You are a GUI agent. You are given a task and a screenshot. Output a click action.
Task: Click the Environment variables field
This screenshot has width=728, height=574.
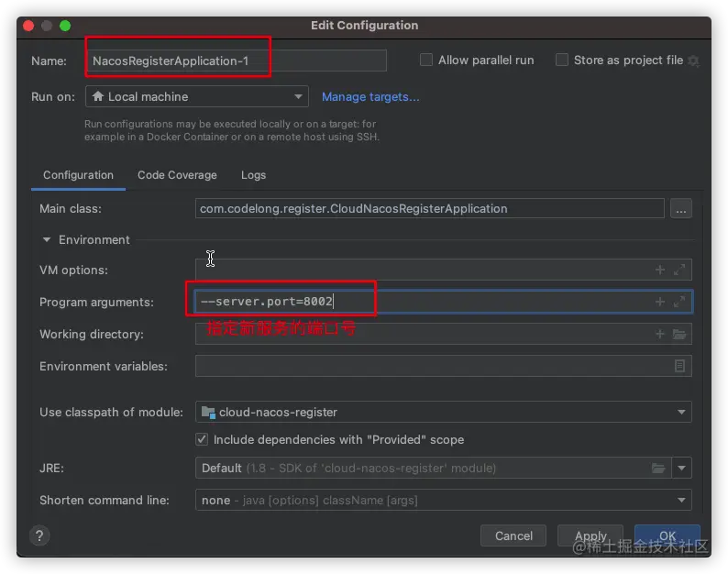[444, 366]
